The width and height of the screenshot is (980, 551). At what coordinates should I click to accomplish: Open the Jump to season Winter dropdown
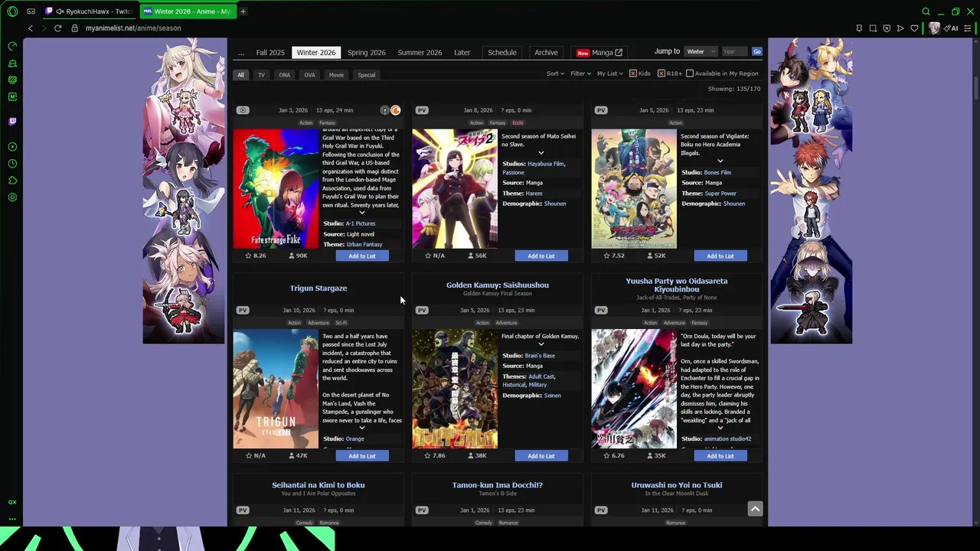[701, 51]
